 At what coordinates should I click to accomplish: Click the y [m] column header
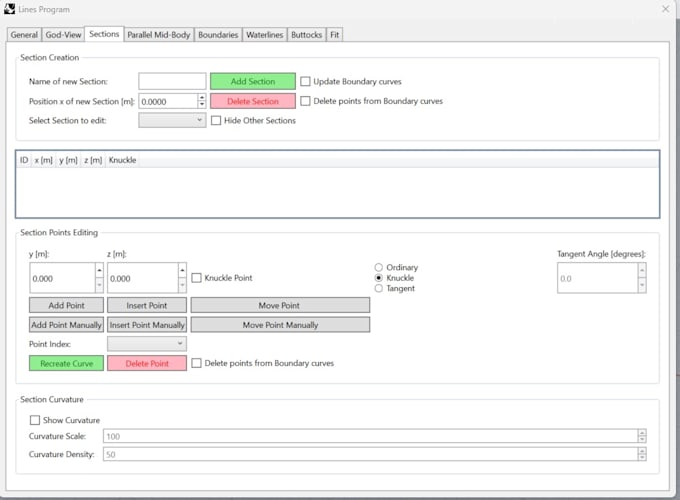[x=68, y=160]
